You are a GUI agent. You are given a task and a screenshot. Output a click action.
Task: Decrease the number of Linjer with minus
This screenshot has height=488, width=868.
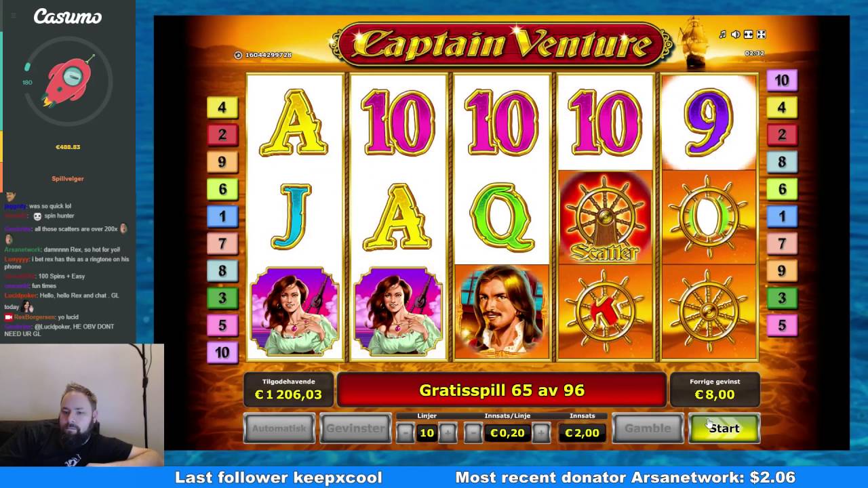click(x=405, y=432)
